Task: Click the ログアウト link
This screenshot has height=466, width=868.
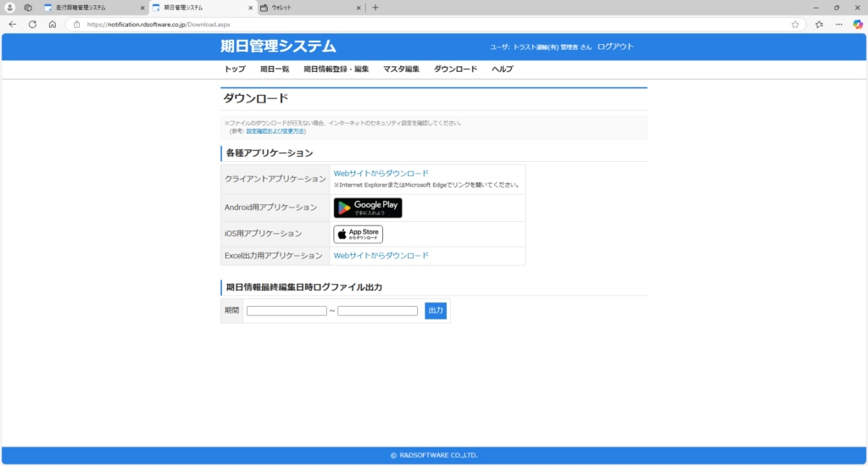Action: pyautogui.click(x=615, y=47)
